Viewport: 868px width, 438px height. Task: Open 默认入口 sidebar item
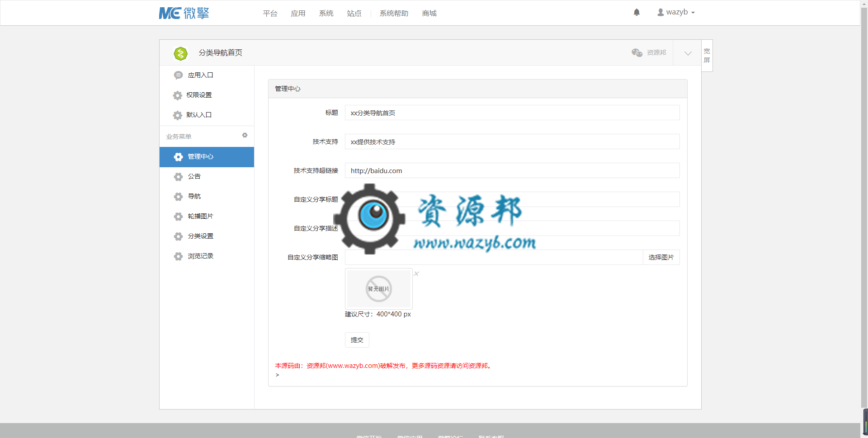pyautogui.click(x=207, y=115)
